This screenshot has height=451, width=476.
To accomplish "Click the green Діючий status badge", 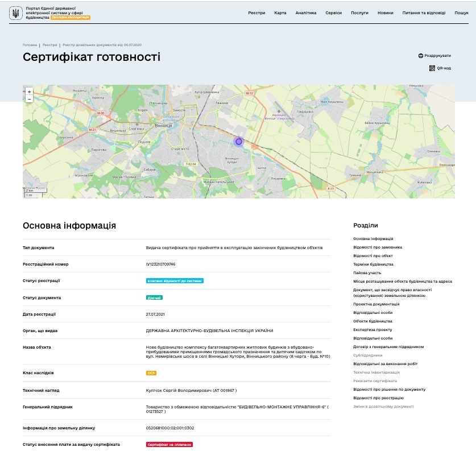I will click(154, 298).
